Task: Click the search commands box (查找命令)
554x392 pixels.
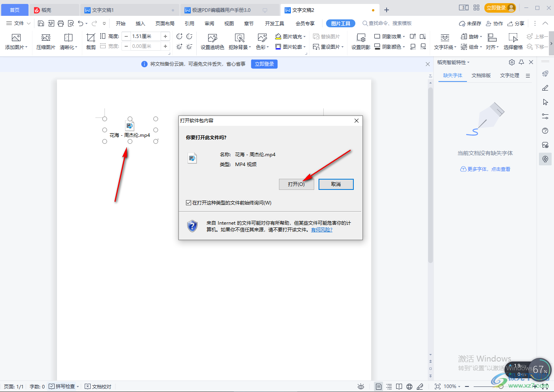Action: click(x=387, y=23)
